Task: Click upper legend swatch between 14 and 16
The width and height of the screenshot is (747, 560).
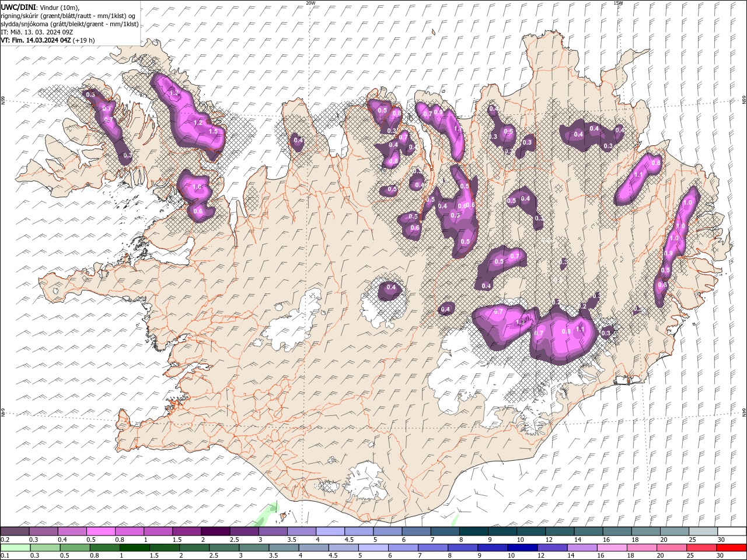Action: pyautogui.click(x=588, y=531)
